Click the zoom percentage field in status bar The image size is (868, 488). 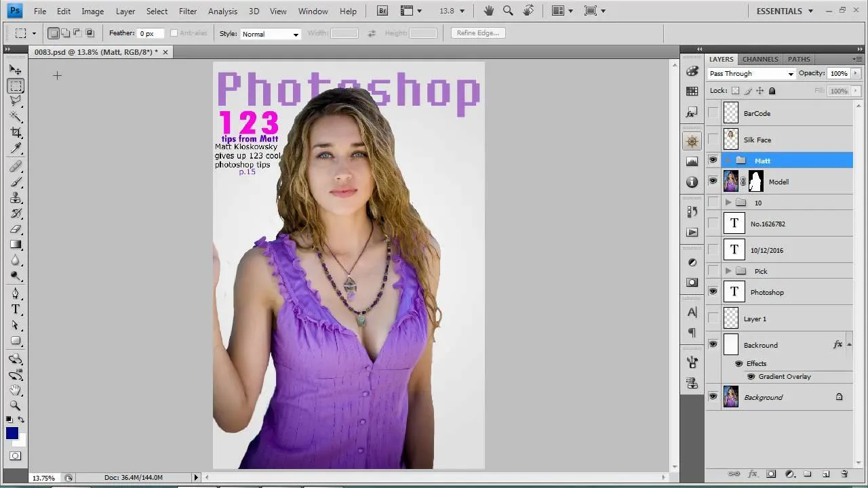point(44,478)
